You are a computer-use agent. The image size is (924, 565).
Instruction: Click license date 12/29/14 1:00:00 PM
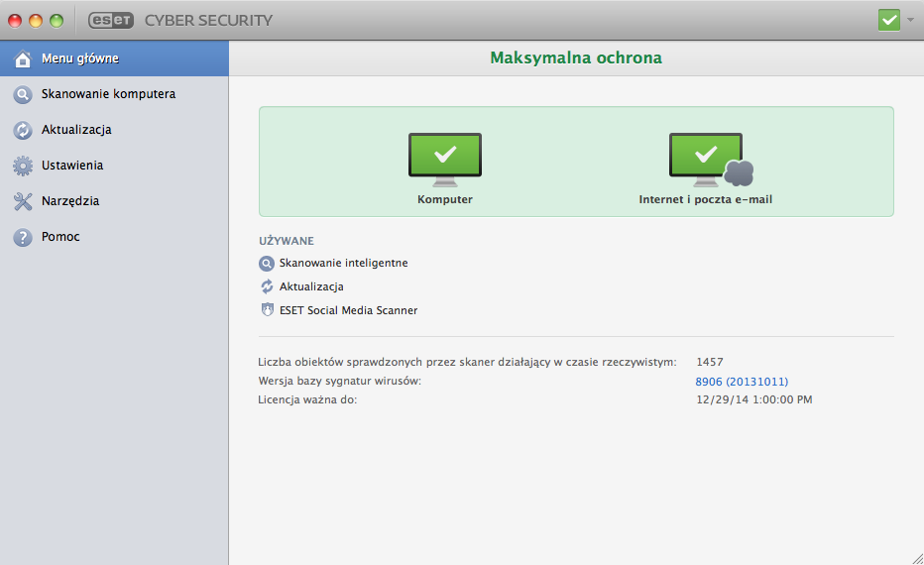click(754, 399)
